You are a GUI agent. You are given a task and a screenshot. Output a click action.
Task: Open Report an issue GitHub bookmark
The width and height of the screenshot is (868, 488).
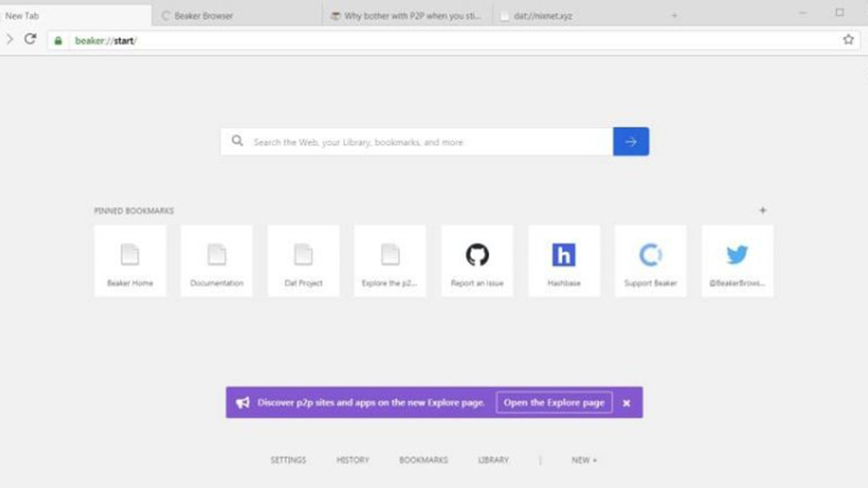[x=477, y=261]
